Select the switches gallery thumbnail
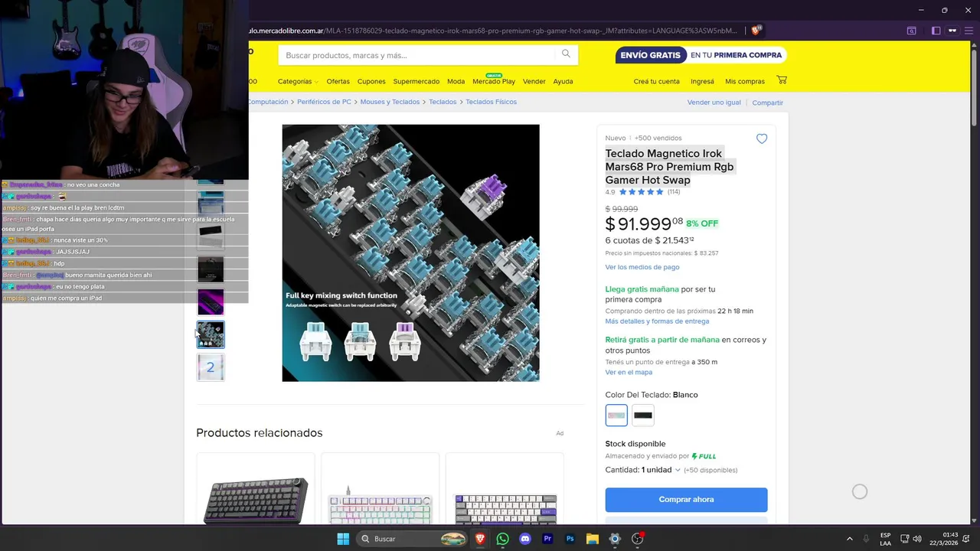 tap(211, 334)
